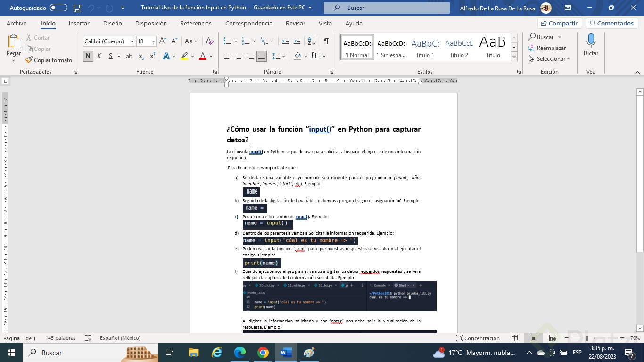Apply text highlight color

pyautogui.click(x=184, y=55)
